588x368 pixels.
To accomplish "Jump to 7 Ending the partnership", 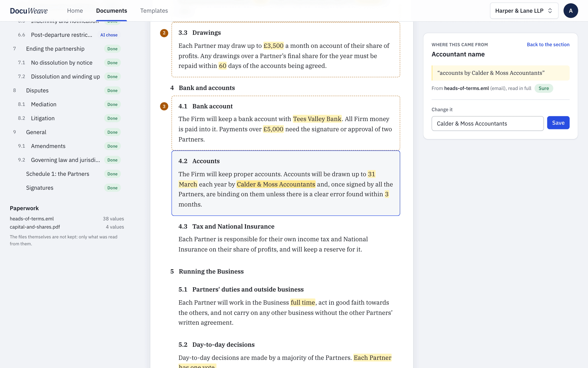I will pos(67,49).
